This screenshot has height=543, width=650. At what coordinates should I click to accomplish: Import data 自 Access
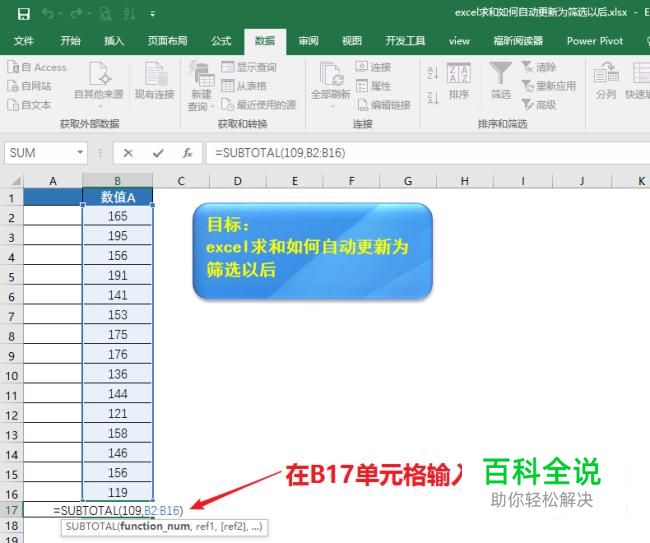point(37,67)
